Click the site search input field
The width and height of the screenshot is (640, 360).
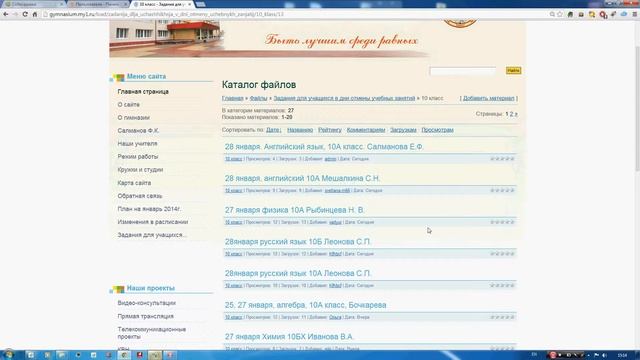pyautogui.click(x=463, y=71)
